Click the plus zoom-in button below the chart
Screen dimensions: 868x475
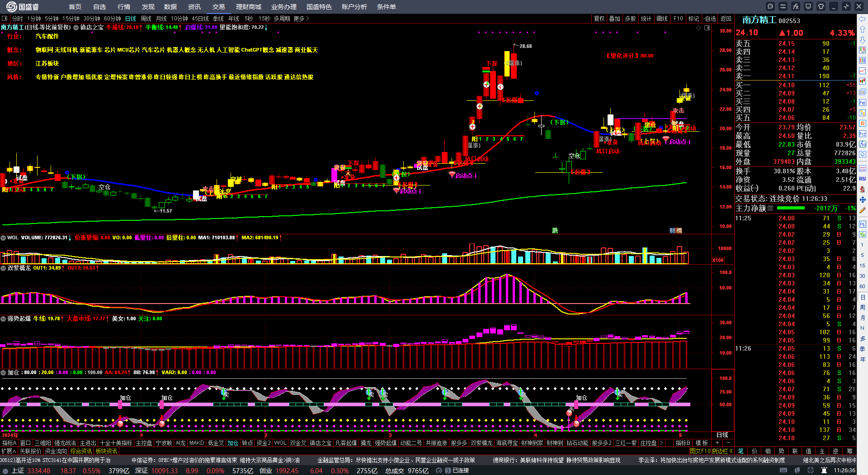tap(717, 443)
